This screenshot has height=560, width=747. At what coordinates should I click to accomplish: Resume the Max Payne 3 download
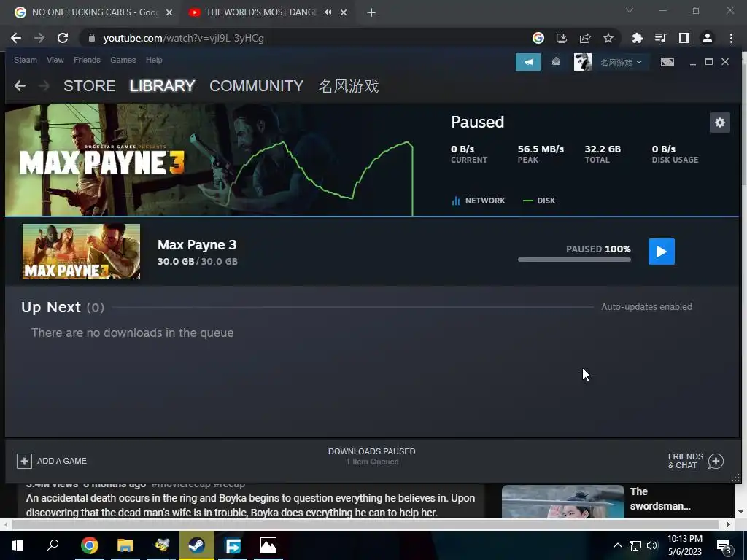pos(661,252)
